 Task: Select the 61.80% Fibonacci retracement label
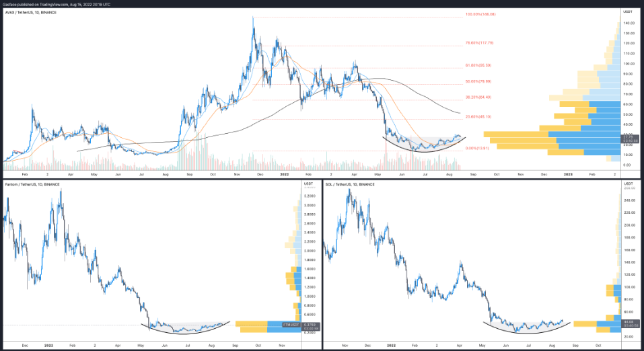[x=478, y=65]
